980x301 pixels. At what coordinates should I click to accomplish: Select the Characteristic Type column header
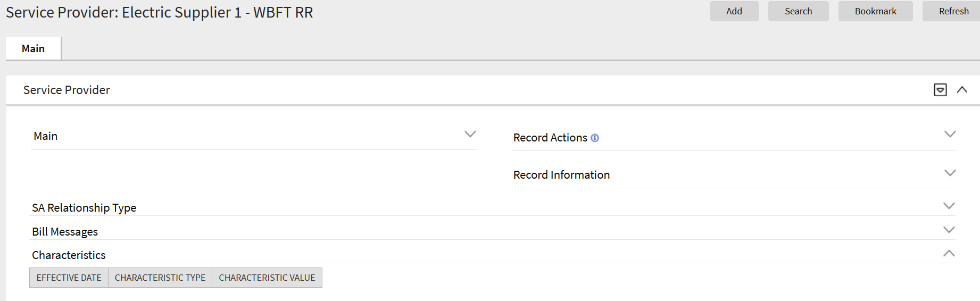pos(160,278)
